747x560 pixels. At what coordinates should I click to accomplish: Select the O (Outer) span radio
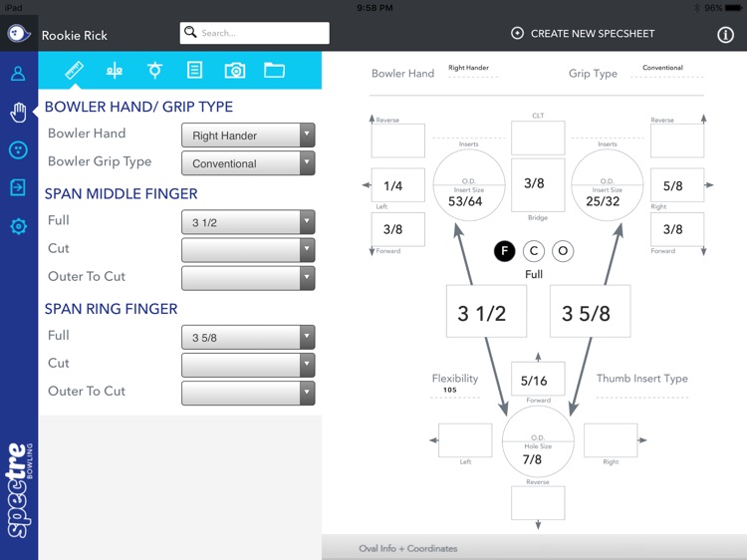(563, 251)
